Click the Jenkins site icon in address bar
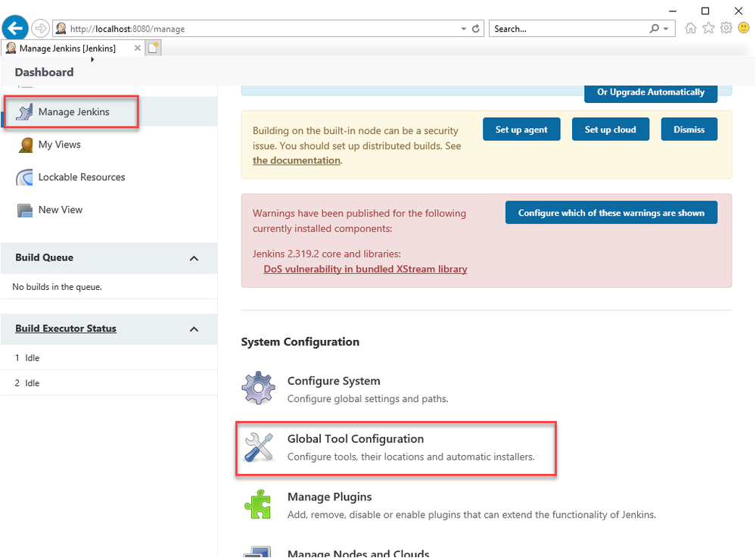The width and height of the screenshot is (756, 558). [61, 29]
